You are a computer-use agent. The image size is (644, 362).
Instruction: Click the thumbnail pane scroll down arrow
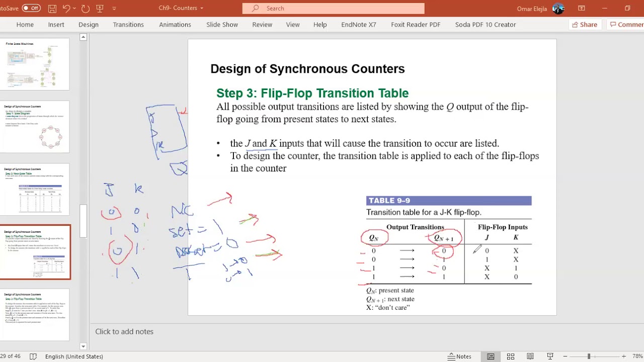(x=84, y=346)
